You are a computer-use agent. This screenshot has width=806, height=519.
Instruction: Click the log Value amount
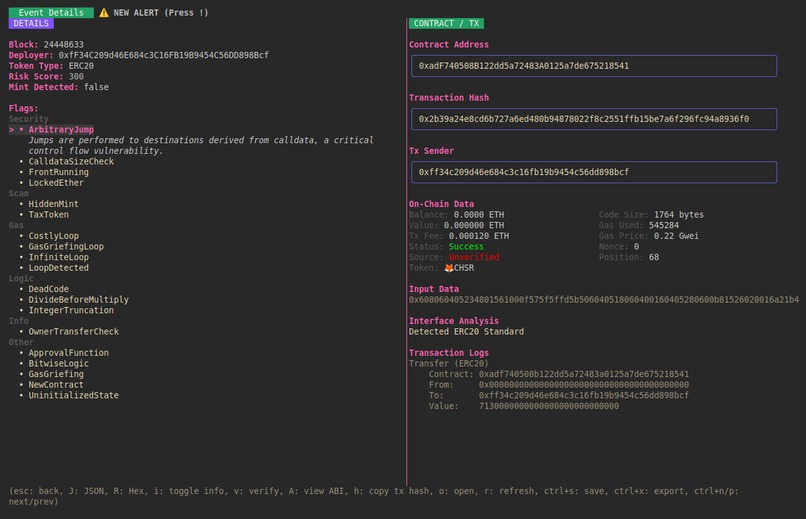click(x=549, y=406)
